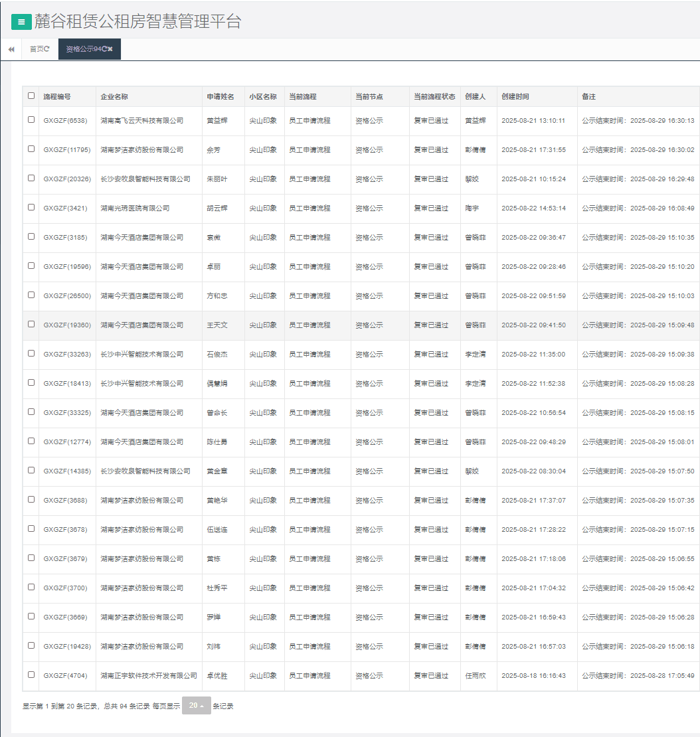Click refresh icon on 资格公示94 tab
This screenshot has width=700, height=737.
(x=104, y=49)
